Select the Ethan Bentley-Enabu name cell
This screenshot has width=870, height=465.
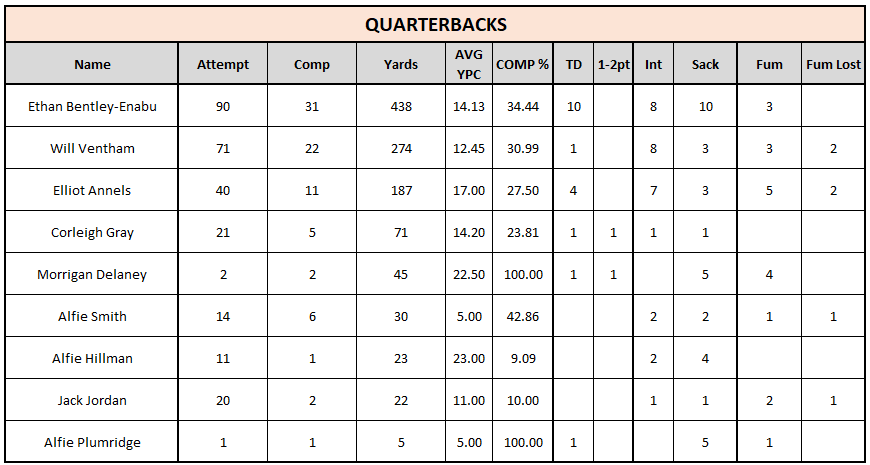[92, 107]
